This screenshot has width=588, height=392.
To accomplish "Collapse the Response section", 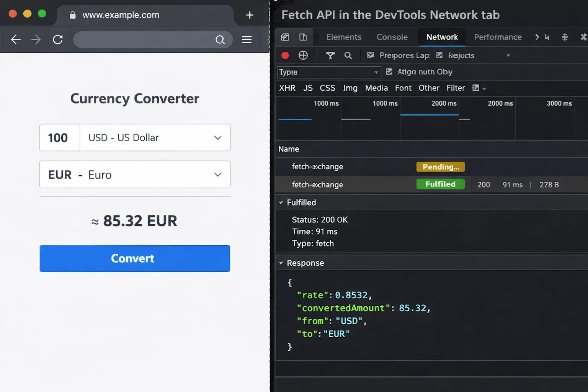I will 281,263.
